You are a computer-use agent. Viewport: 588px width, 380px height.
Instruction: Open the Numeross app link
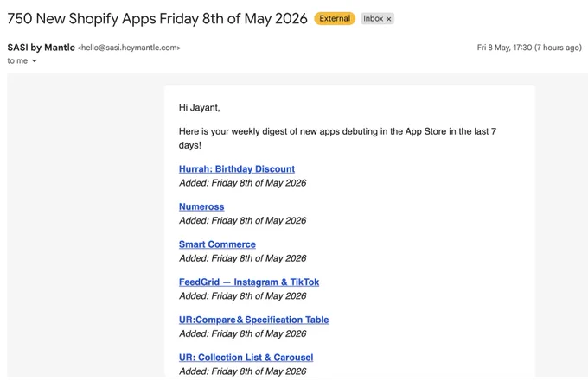[x=201, y=206]
